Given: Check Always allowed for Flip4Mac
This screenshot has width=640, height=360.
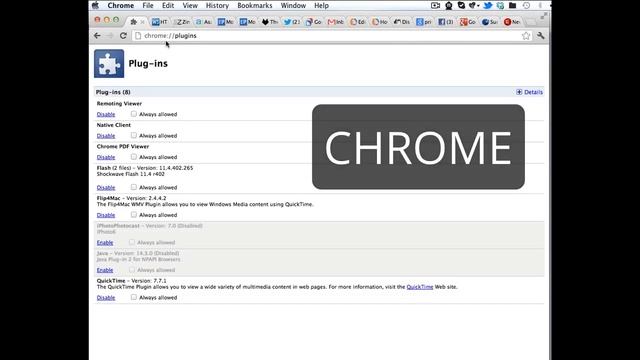Looking at the screenshot, I should tap(133, 214).
